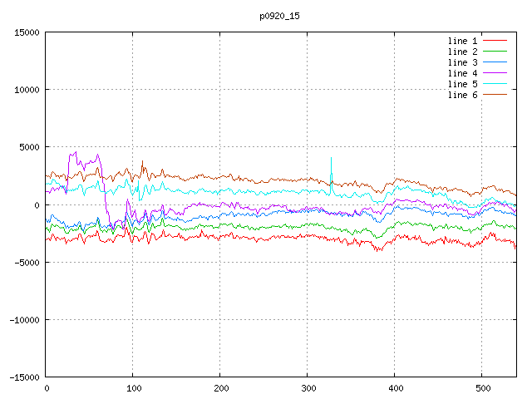Click the tall cyan spike's peak
Image resolution: width=532 pixels, height=399 pixels.
coord(331,157)
